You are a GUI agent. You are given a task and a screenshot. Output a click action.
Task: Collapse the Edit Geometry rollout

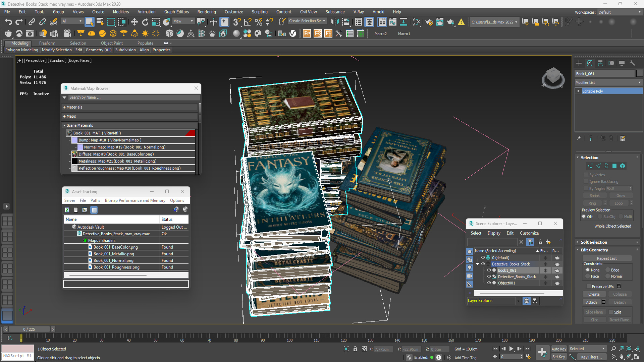pos(594,250)
